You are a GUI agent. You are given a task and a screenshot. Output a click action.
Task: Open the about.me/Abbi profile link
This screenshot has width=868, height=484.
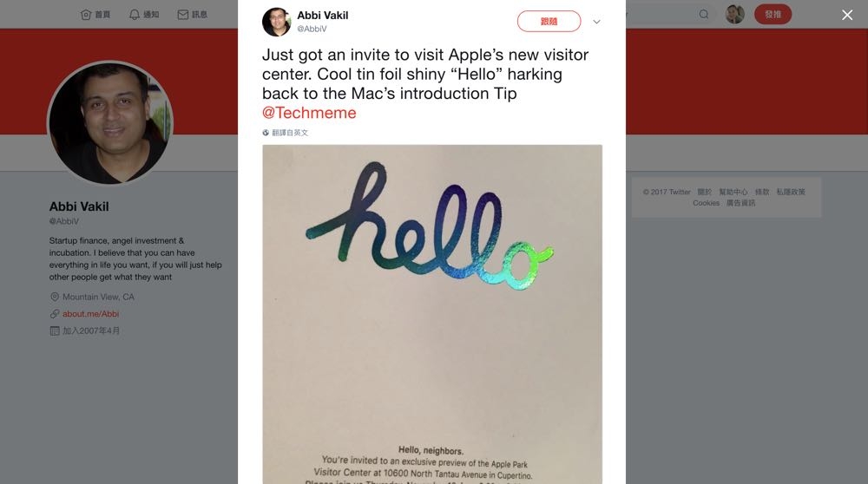pyautogui.click(x=91, y=314)
